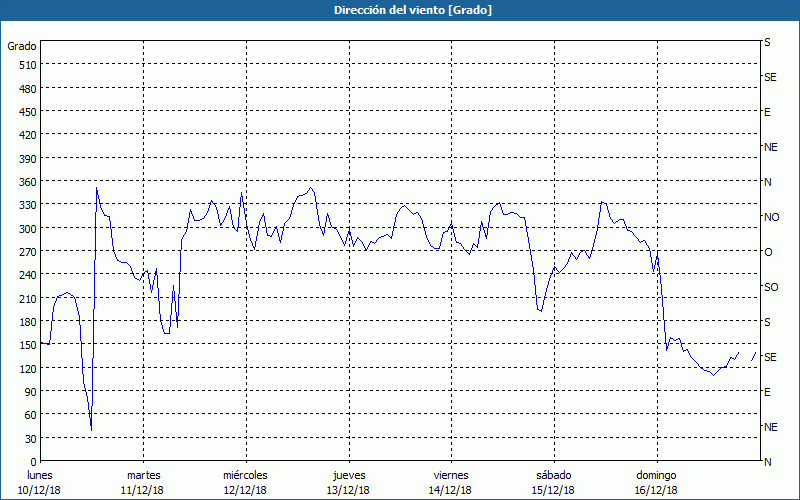Click the 'lunes' day label

(x=40, y=476)
